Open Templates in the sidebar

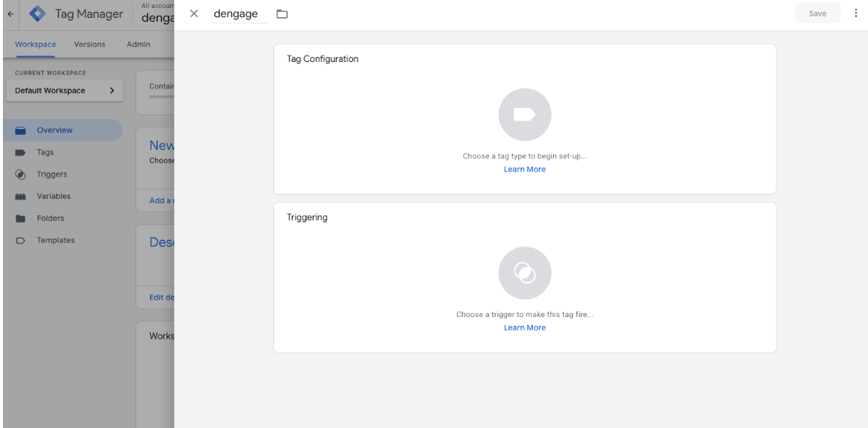point(62,240)
